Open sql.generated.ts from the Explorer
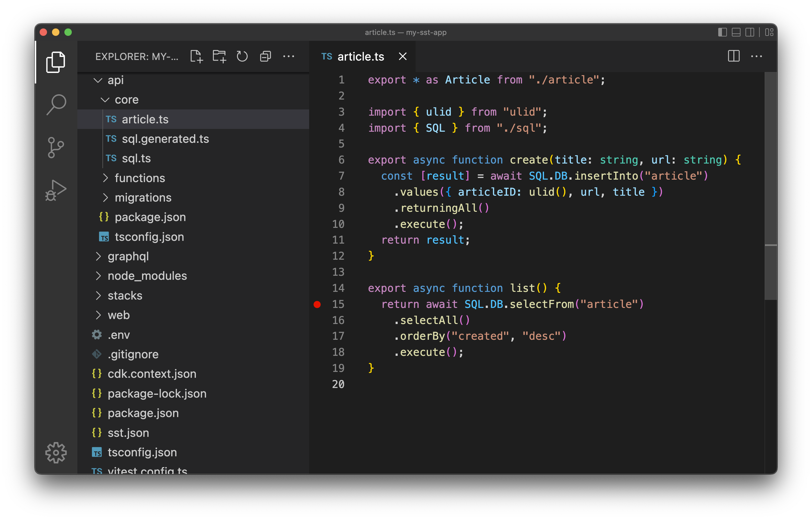Image resolution: width=812 pixels, height=520 pixels. [166, 139]
